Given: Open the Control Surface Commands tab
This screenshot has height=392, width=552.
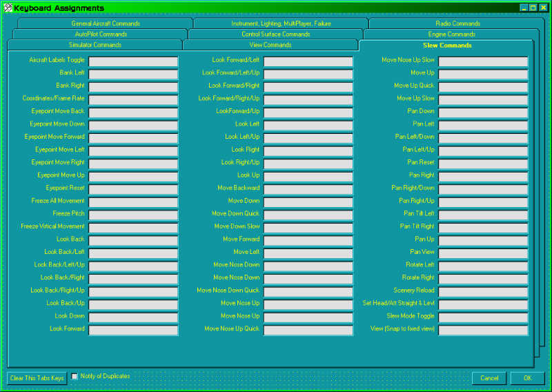Looking at the screenshot, I should pos(275,35).
